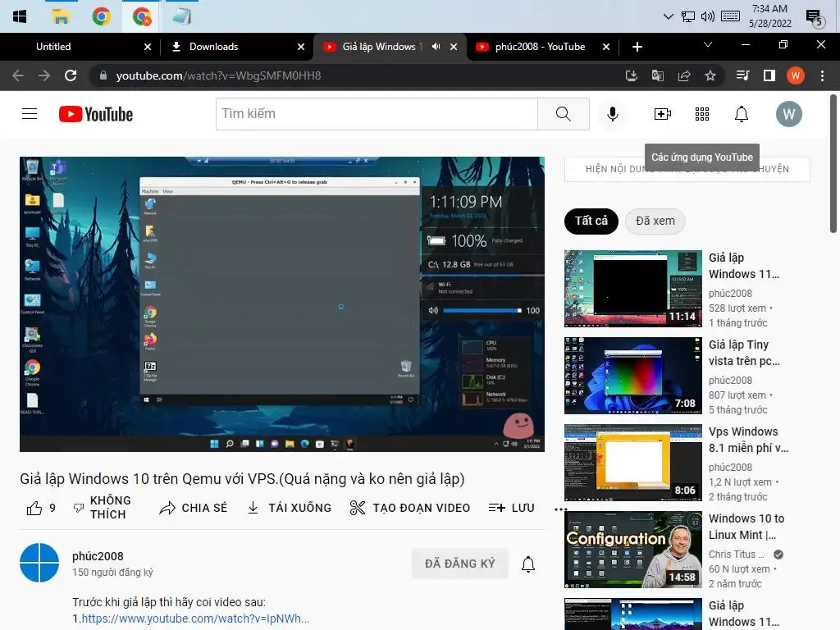840x630 pixels.
Task: Select the Tất cả filter chip
Action: (591, 221)
